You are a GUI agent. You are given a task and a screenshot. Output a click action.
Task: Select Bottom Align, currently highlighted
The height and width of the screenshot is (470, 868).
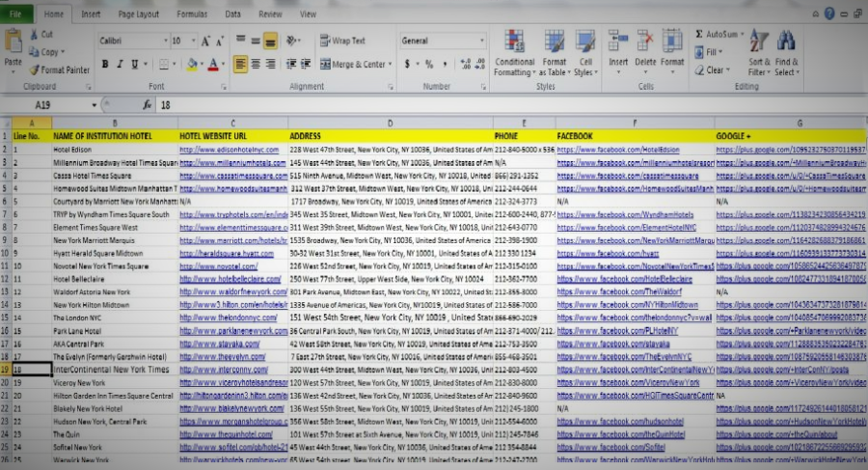click(x=270, y=41)
